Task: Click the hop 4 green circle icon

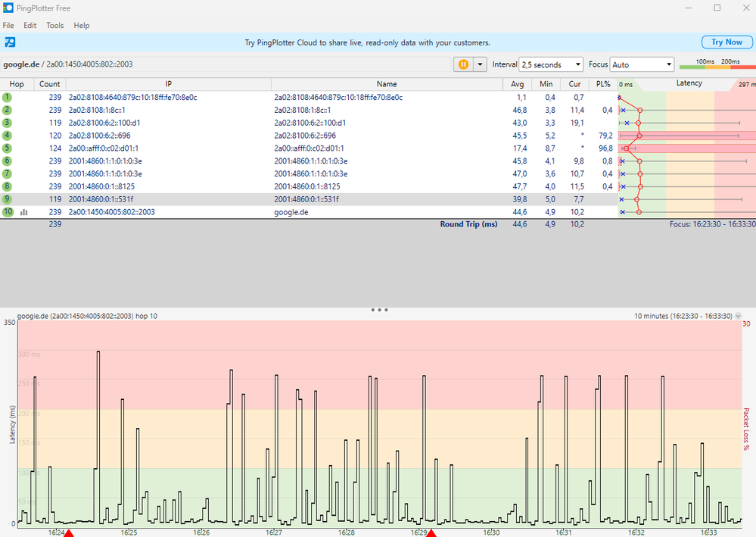Action: [x=7, y=136]
